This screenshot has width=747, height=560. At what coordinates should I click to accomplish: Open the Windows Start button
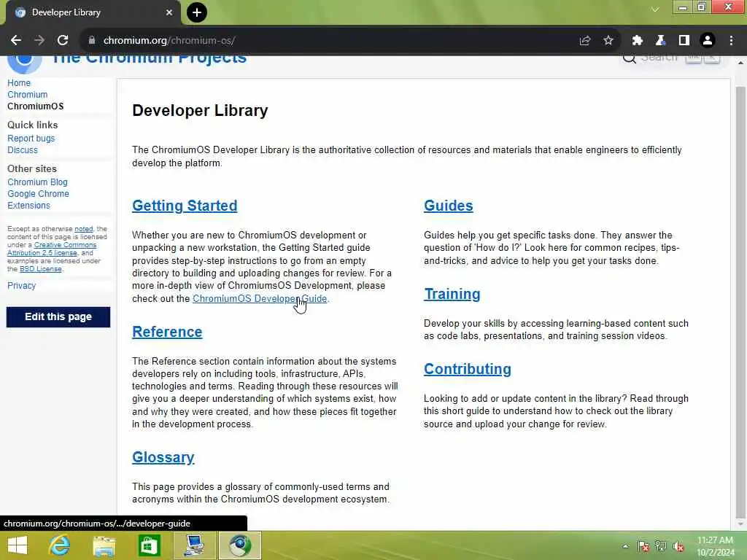(x=18, y=545)
